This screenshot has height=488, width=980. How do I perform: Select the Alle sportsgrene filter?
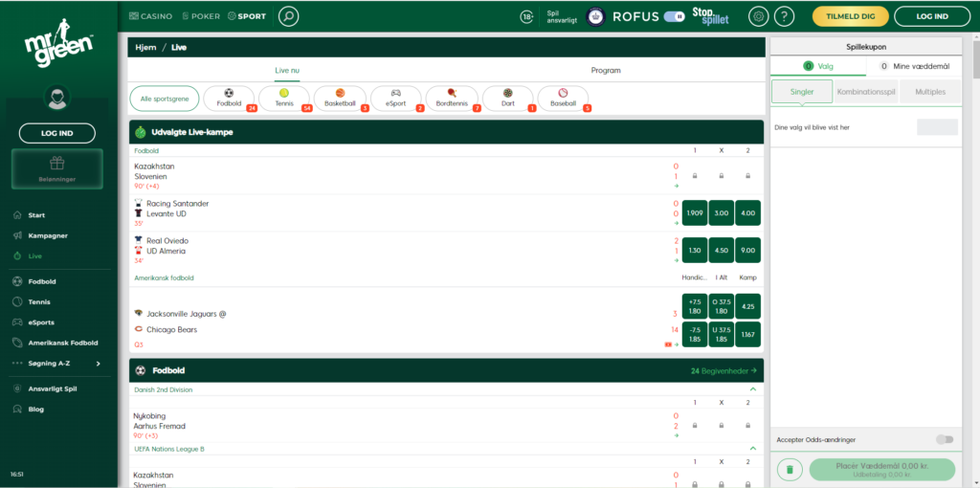coord(165,99)
